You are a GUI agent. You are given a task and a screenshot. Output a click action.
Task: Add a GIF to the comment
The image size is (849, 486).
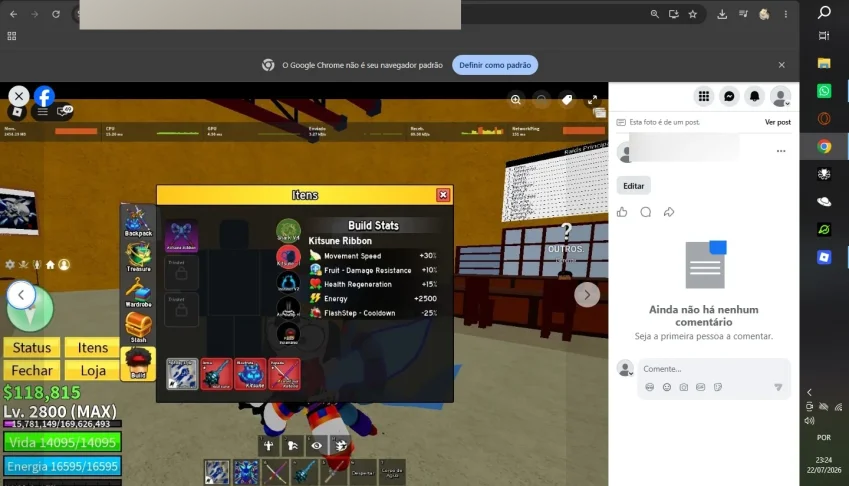coord(701,387)
